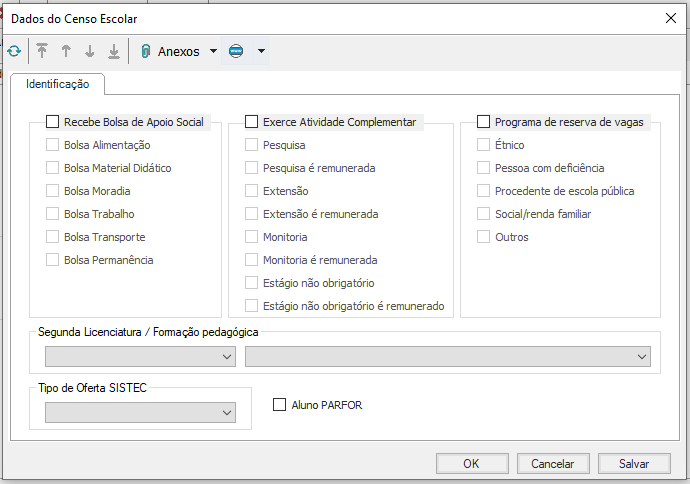The width and height of the screenshot is (690, 484).
Task: Click the refresh icon in the toolbar
Action: [14, 51]
